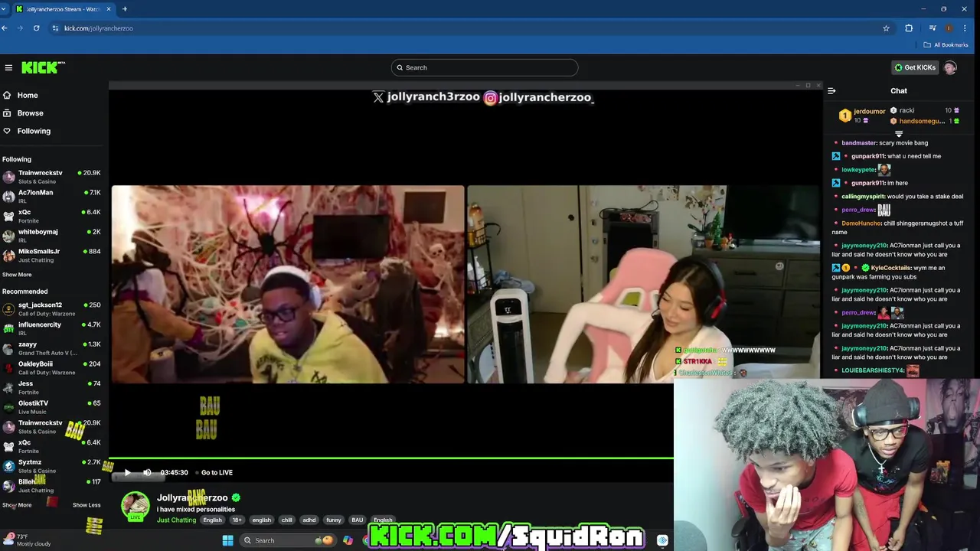The height and width of the screenshot is (551, 980).
Task: Open Windows Start menu
Action: [227, 540]
